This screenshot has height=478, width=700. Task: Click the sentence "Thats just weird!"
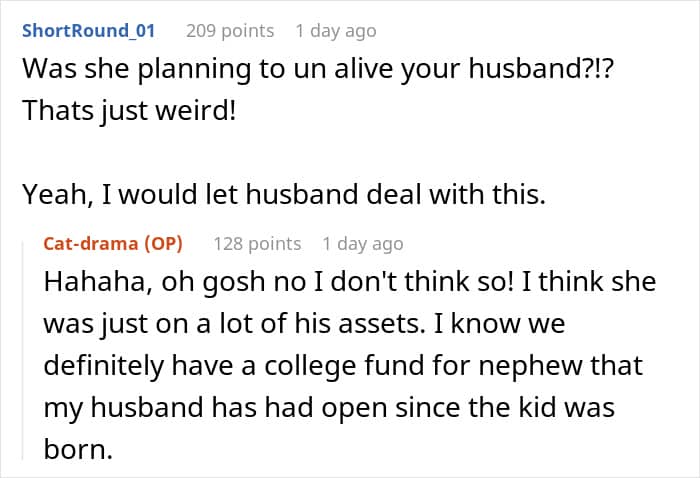[129, 111]
